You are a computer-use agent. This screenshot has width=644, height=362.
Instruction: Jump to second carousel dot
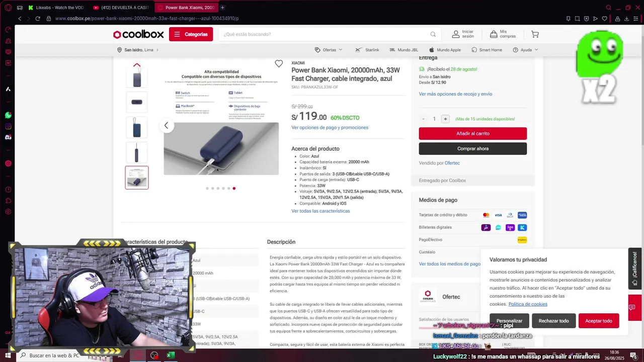(212, 189)
